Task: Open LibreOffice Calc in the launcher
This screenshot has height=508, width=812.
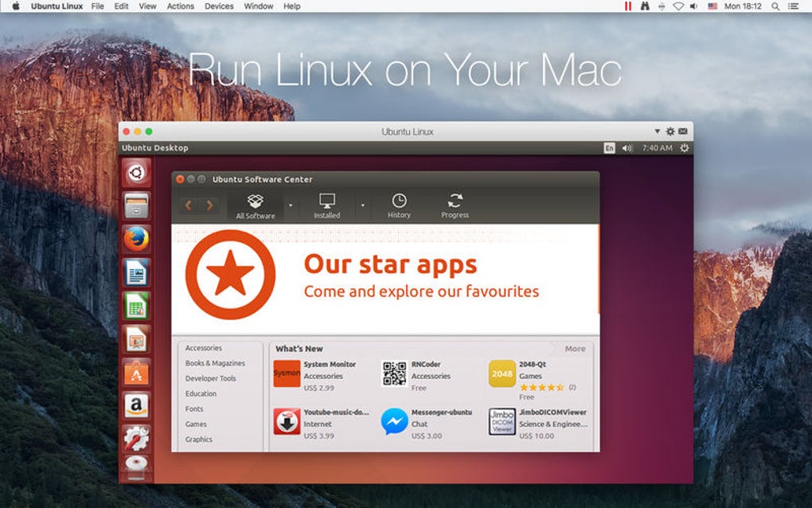Action: point(136,306)
